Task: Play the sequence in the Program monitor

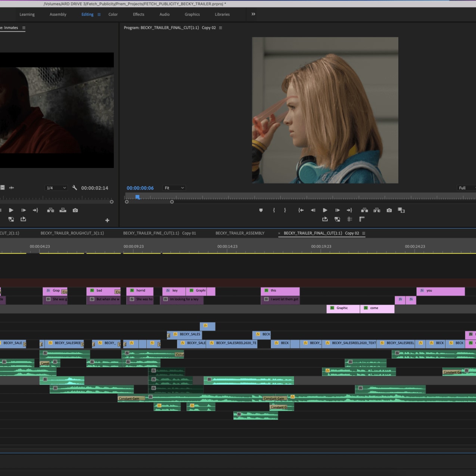Action: 325,210
